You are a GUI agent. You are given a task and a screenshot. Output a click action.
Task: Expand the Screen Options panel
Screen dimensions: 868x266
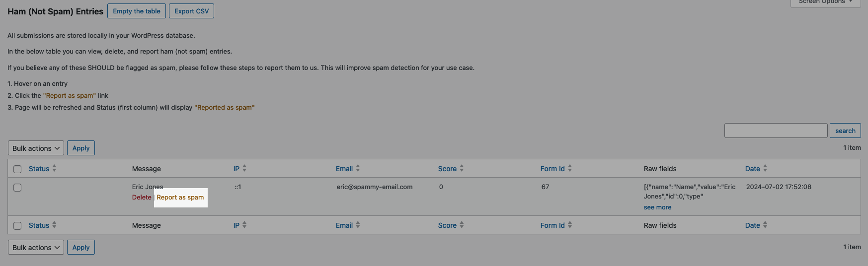click(x=825, y=2)
